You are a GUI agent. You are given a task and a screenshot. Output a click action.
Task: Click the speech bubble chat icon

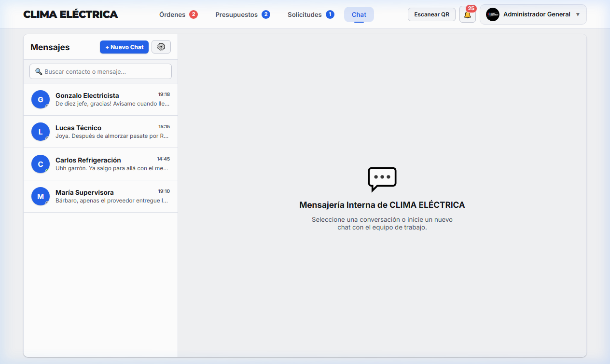(x=382, y=179)
